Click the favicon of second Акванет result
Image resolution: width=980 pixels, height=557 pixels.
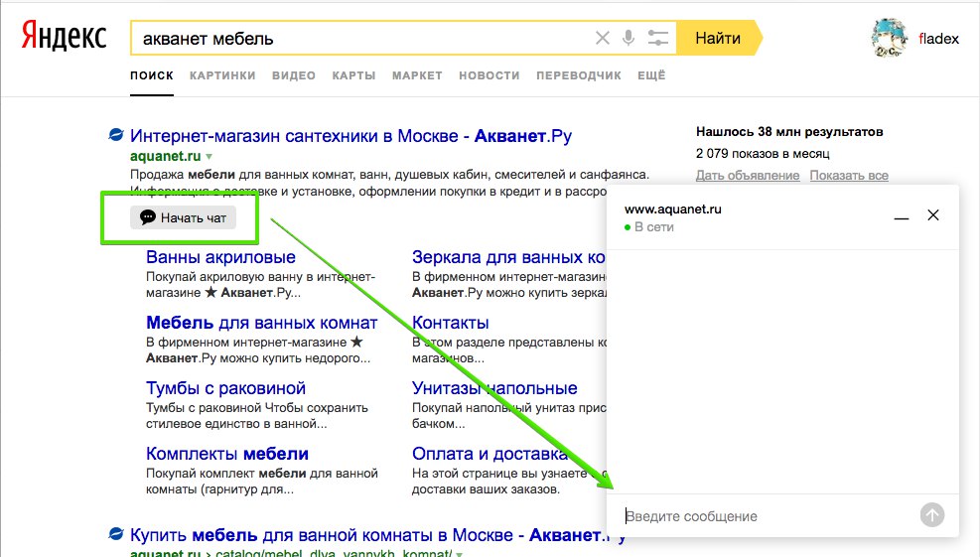116,534
